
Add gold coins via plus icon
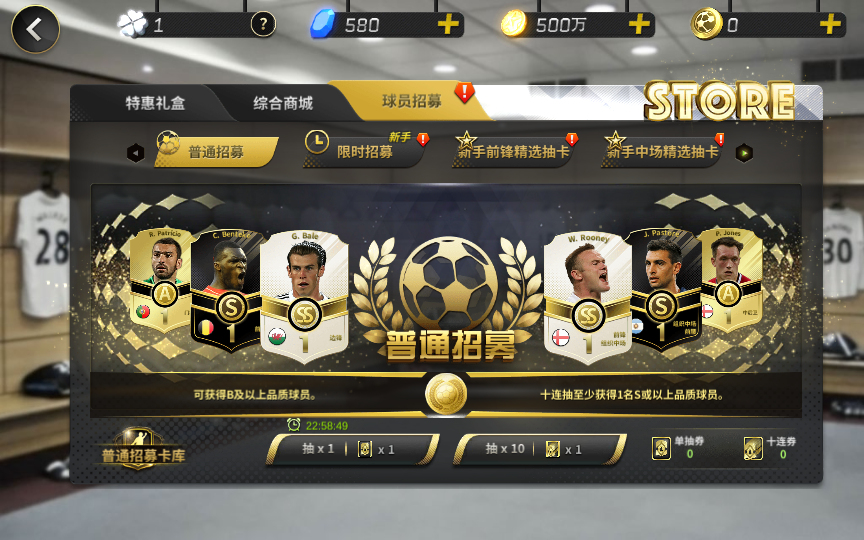pyautogui.click(x=639, y=25)
